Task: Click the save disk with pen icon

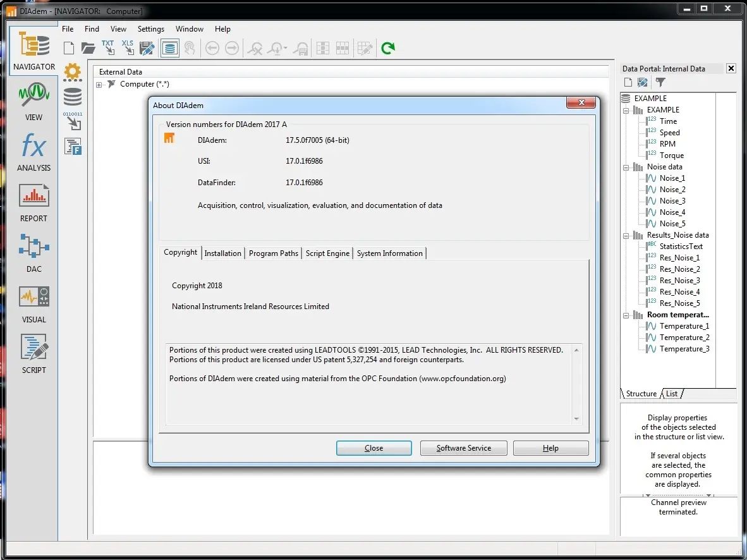Action: (147, 48)
